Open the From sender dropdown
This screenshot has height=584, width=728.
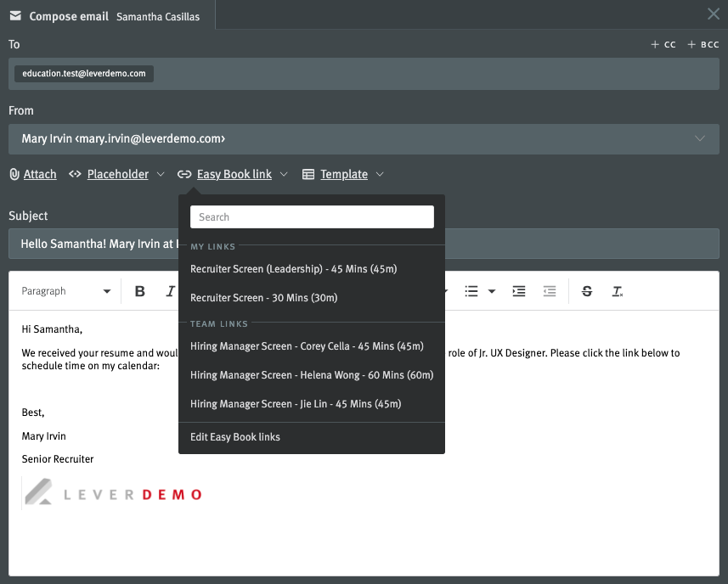coord(364,138)
